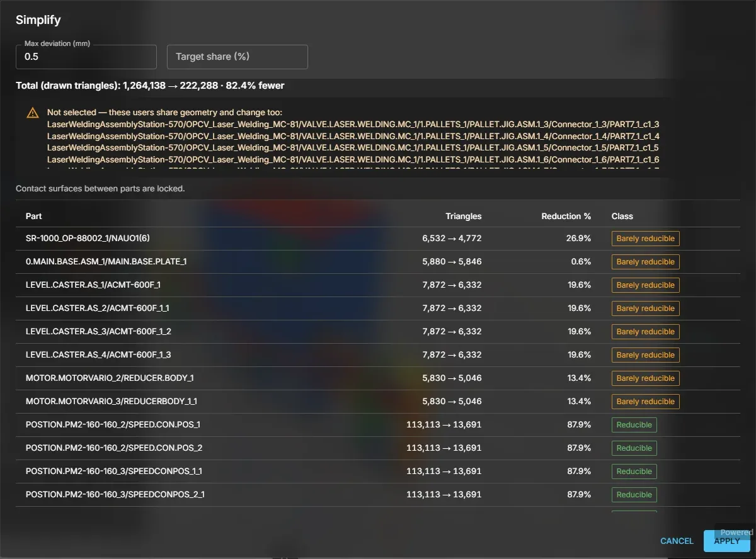Click 19.6% in the LEVEL.CASTER.AS_1 row

579,285
